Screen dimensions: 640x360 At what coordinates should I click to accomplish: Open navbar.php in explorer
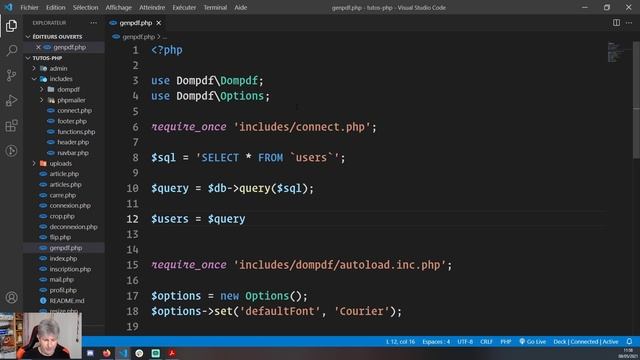click(x=73, y=153)
